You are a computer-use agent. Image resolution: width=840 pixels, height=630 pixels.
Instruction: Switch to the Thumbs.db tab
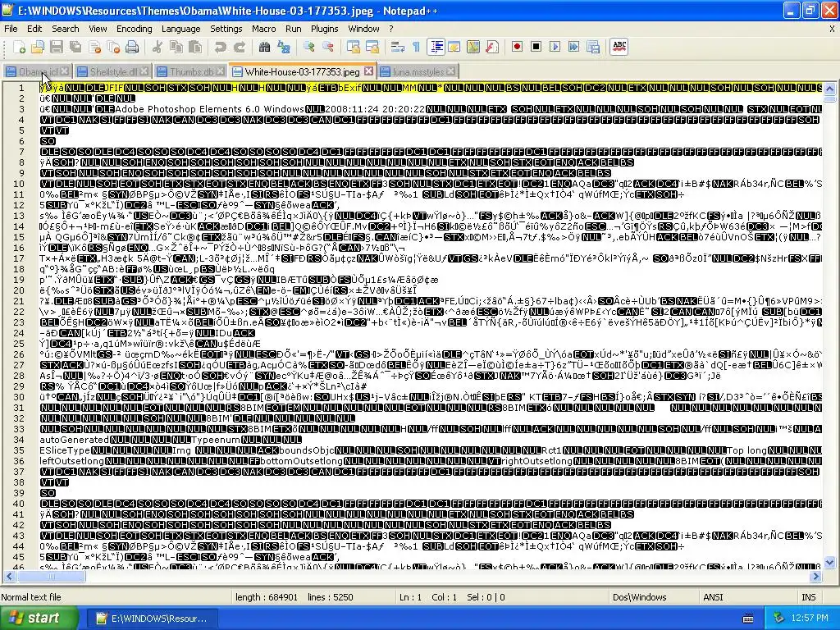point(191,71)
